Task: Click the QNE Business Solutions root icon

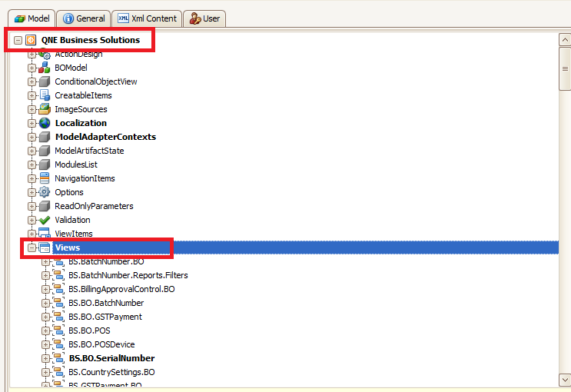Action: click(31, 40)
